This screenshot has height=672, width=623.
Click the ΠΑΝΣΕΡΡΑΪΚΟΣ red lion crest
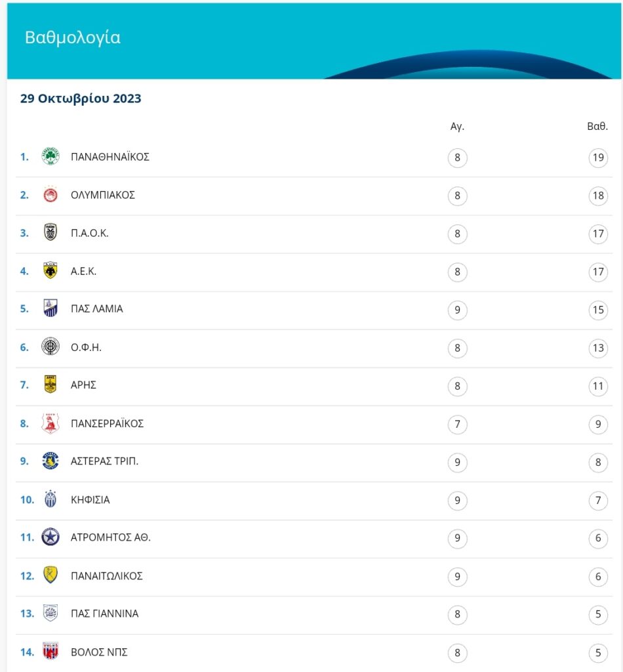coord(50,423)
